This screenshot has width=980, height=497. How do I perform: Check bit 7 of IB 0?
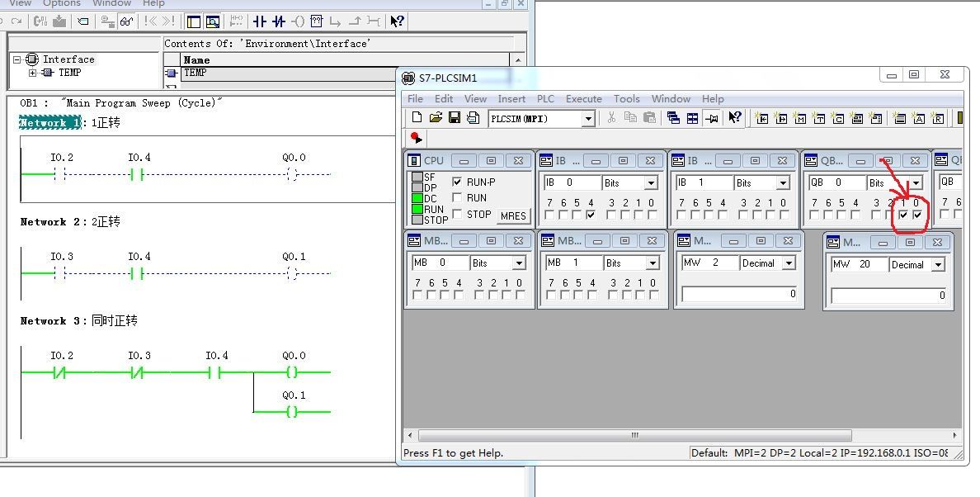[x=549, y=215]
